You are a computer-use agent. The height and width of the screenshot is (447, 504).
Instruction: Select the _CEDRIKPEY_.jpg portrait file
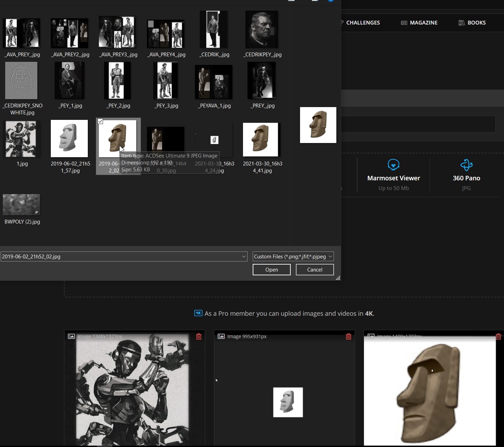click(x=262, y=29)
